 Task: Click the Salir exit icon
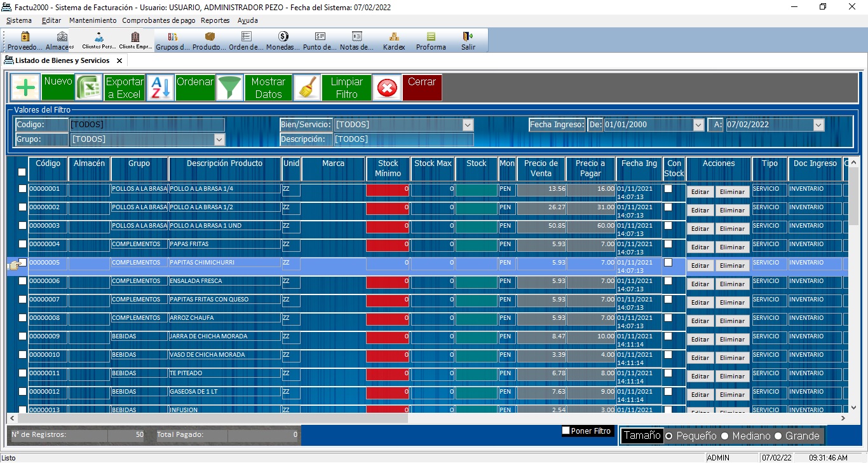[x=468, y=41]
